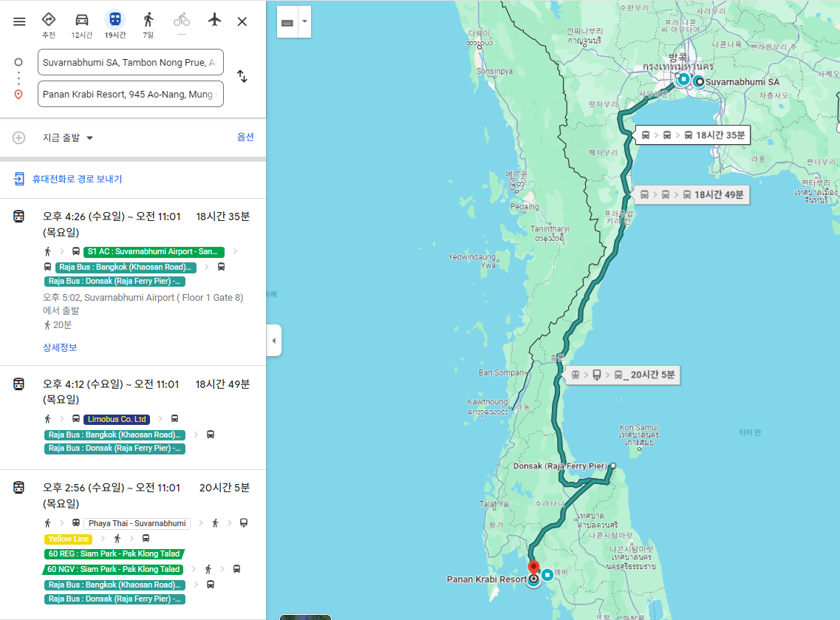Edit the Suvarnabhumi SA origin field
The image size is (840, 620).
[131, 62]
